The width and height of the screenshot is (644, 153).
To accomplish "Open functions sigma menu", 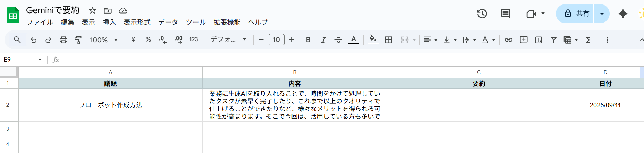I will (x=588, y=40).
